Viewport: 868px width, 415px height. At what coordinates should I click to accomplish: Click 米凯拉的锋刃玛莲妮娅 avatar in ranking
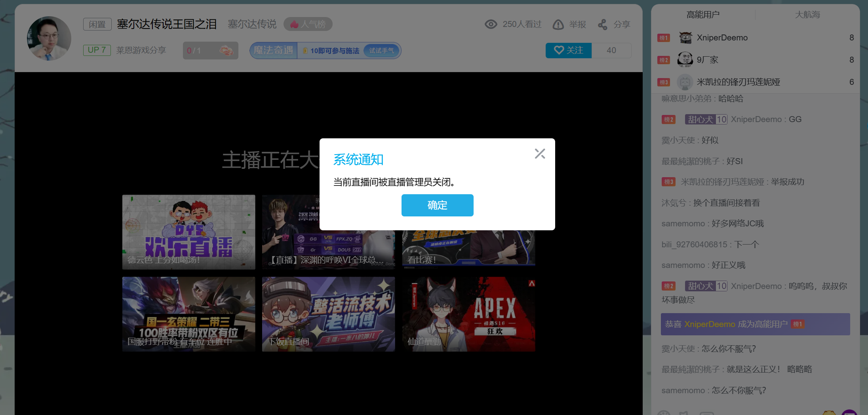[x=685, y=82]
